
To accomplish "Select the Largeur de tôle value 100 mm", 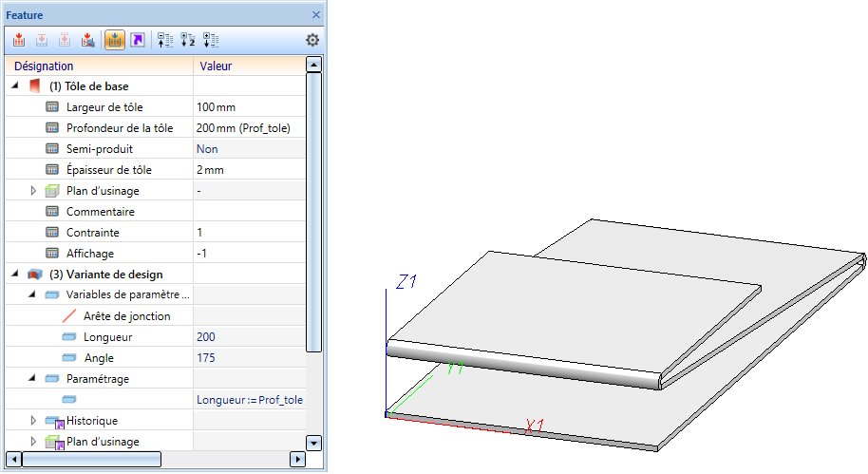I will point(216,107).
